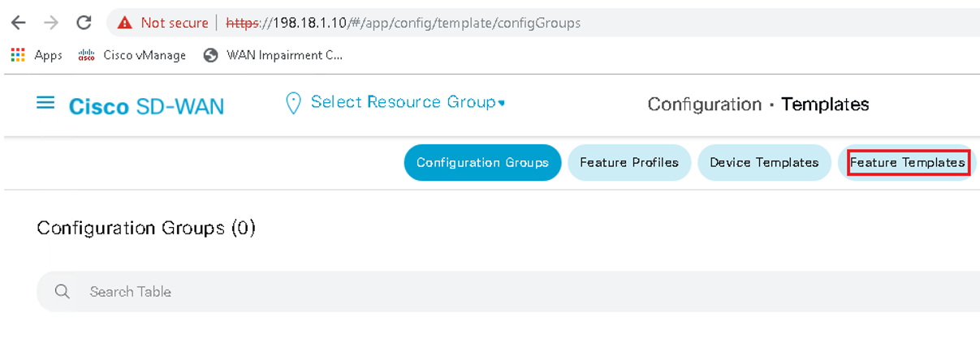Open the WAN Impairment bookmark
980x360 pixels.
click(x=273, y=55)
